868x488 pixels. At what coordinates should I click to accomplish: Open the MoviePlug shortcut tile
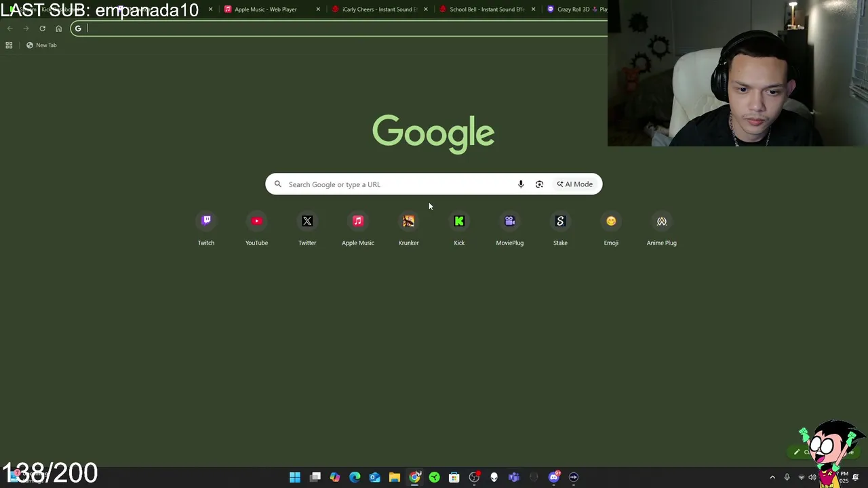(x=510, y=229)
